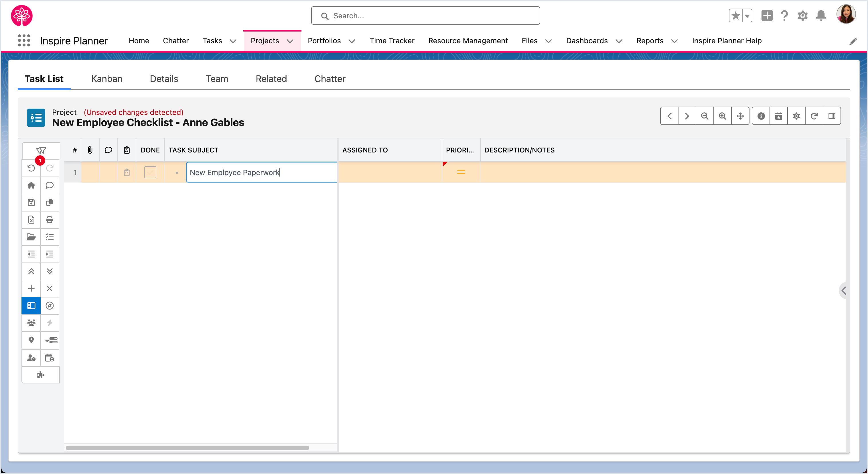Image resolution: width=868 pixels, height=474 pixels.
Task: Click the compass icon in left toolbar
Action: (50, 306)
